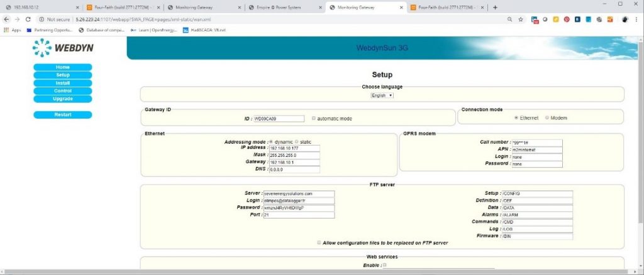Enable automatic mode for Gateway ID
The width and height of the screenshot is (644, 275).
click(314, 119)
